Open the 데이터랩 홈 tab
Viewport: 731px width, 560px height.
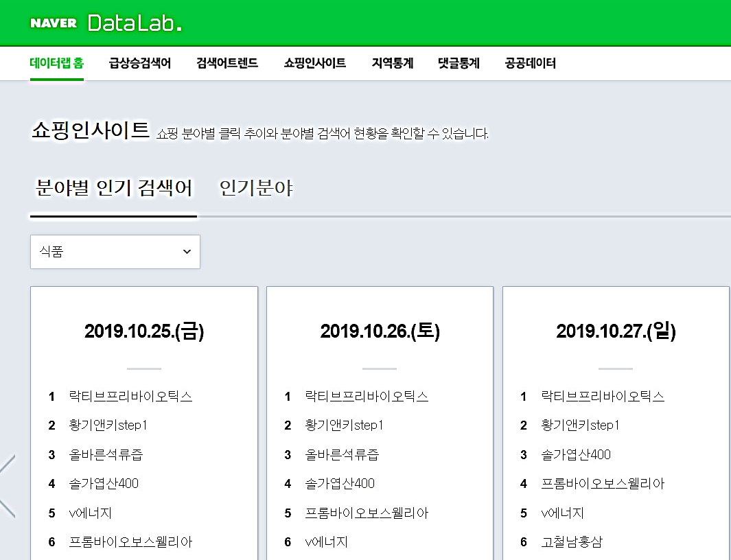[x=57, y=63]
